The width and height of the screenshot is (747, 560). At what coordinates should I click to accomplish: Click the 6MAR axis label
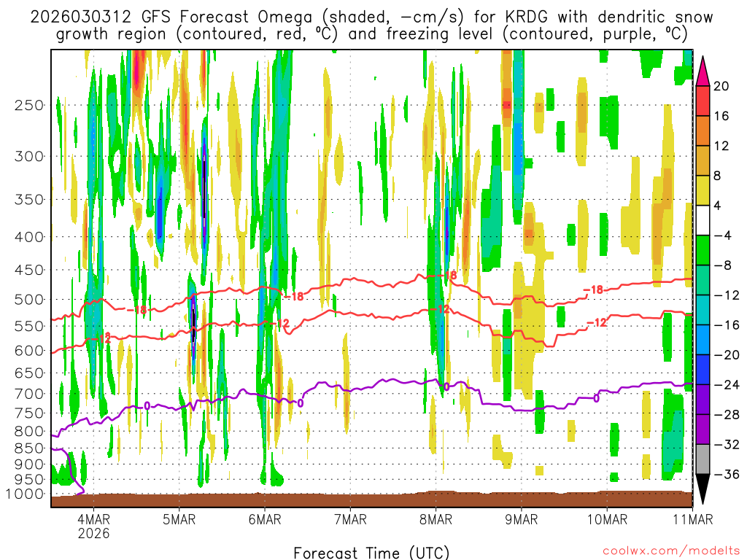tap(264, 519)
